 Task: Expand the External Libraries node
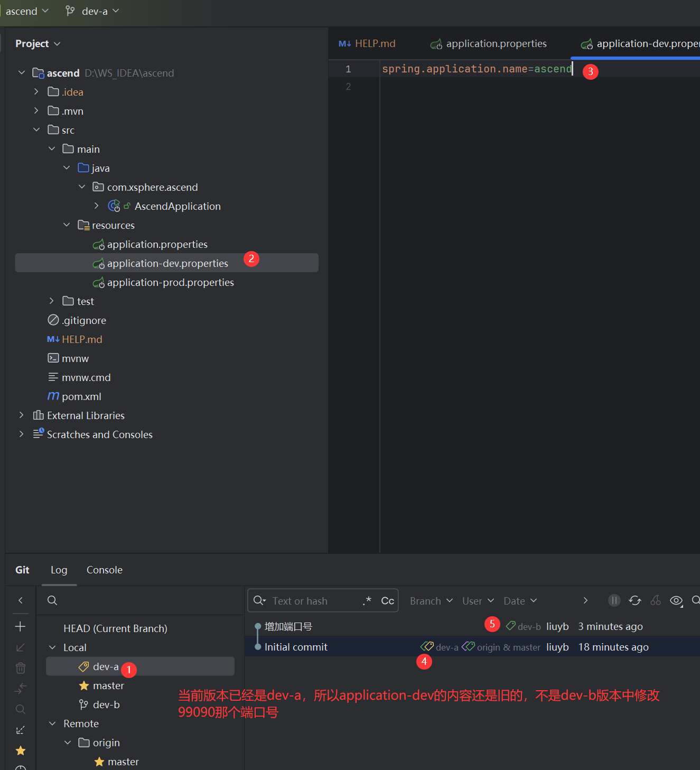point(21,415)
